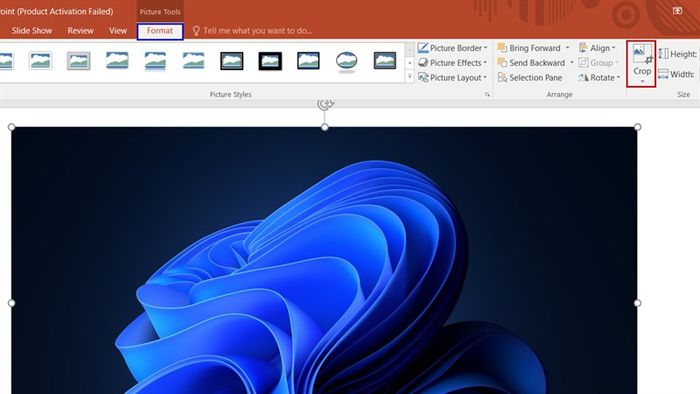700x394 pixels.
Task: Open the View tab
Action: coord(118,31)
